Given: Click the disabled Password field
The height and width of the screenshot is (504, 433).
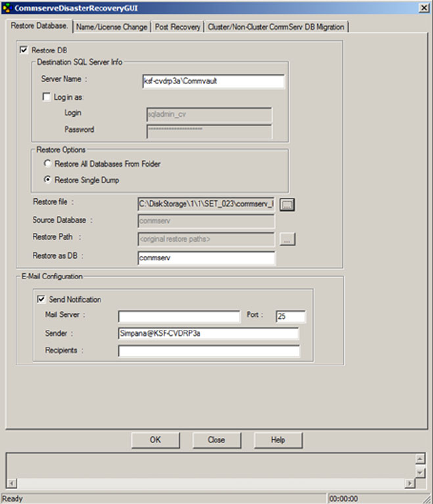Looking at the screenshot, I should coord(209,132).
